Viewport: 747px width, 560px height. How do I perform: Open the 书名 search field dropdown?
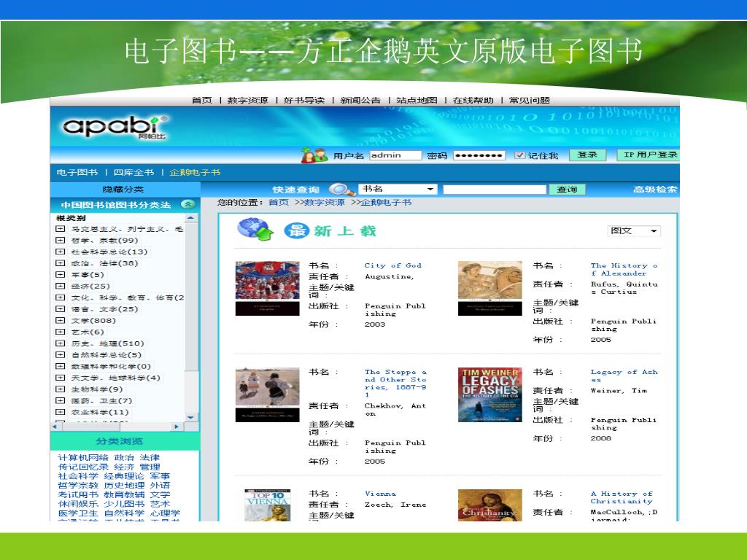point(398,189)
